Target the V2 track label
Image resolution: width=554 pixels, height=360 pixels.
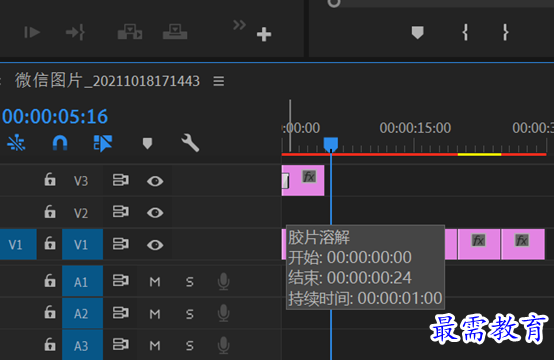click(x=81, y=213)
